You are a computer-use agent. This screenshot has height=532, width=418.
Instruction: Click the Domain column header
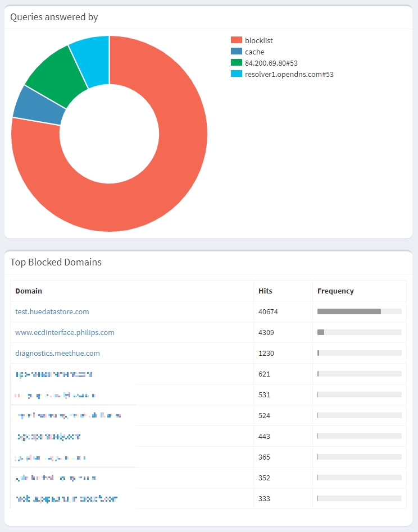click(x=29, y=291)
